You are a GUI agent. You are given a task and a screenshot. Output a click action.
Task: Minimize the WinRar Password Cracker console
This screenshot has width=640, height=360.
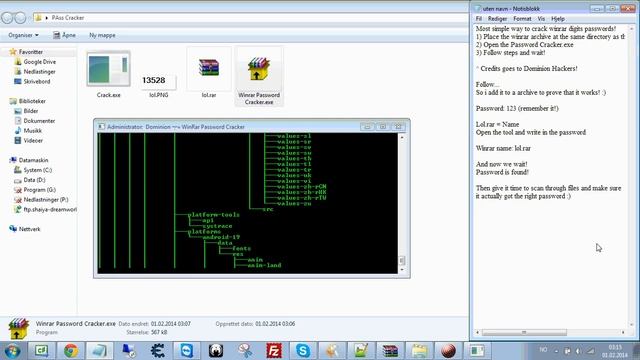(367, 127)
